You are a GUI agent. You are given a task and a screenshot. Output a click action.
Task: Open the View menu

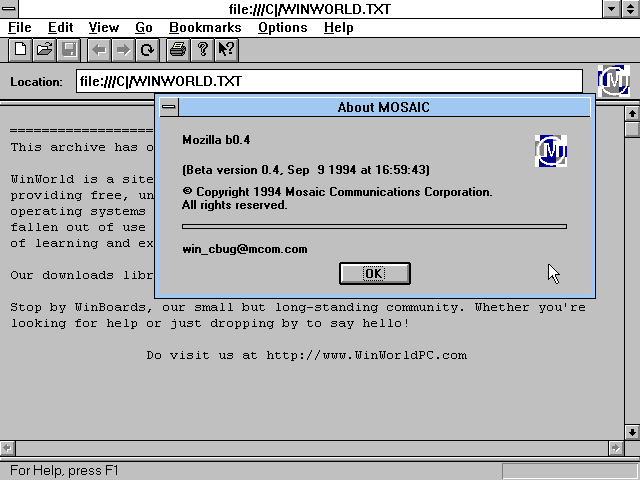[x=104, y=28]
